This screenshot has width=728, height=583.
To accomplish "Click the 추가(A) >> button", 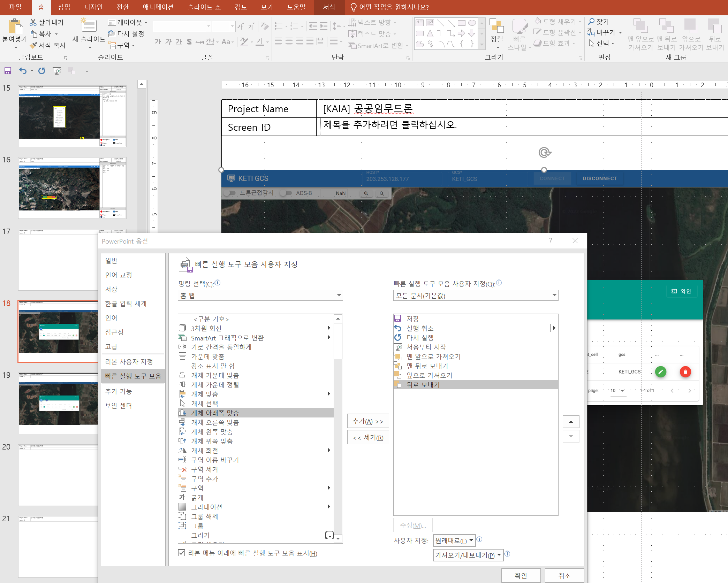I will point(368,421).
